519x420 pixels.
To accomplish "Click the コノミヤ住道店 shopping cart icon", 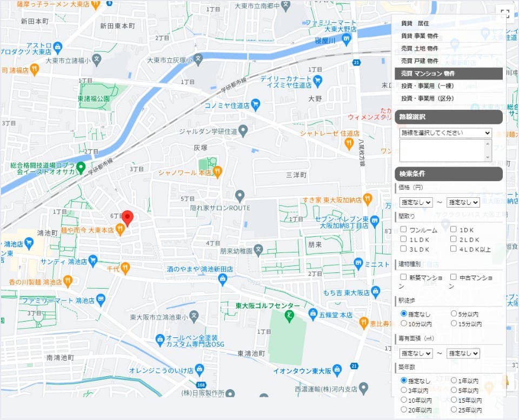I will point(256,104).
